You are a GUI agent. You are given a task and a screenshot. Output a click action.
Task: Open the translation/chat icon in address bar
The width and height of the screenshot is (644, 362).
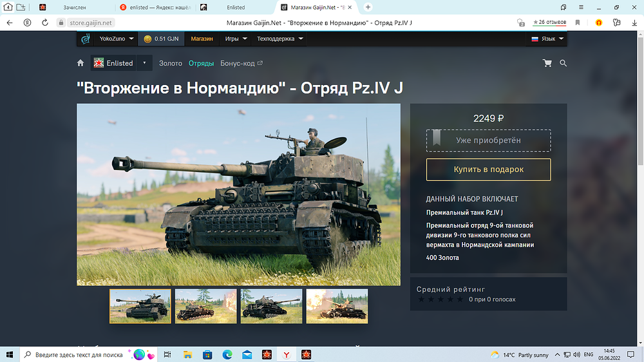point(521,23)
